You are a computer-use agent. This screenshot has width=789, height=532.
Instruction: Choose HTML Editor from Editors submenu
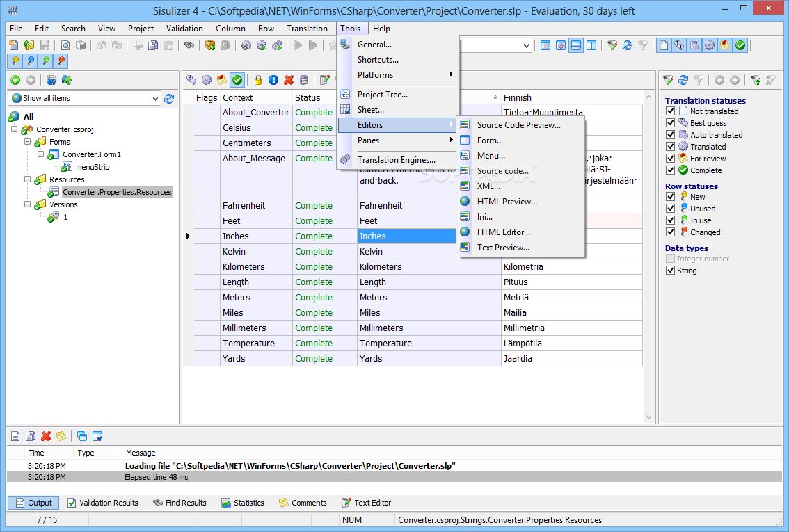503,232
